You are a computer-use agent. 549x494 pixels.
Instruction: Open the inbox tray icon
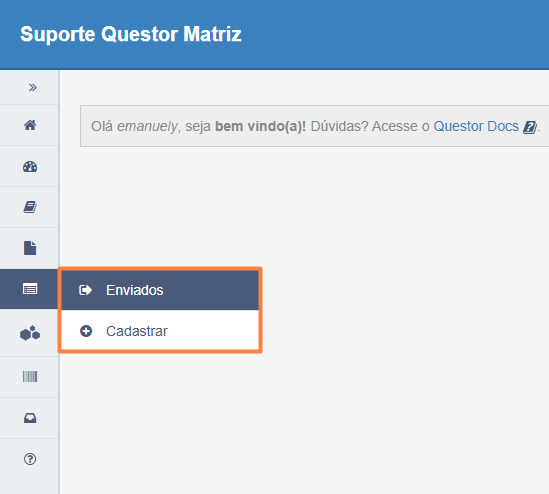pos(30,418)
